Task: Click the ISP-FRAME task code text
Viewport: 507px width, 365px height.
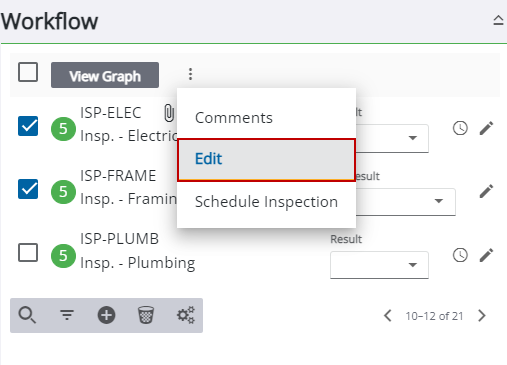Action: pyautogui.click(x=118, y=176)
